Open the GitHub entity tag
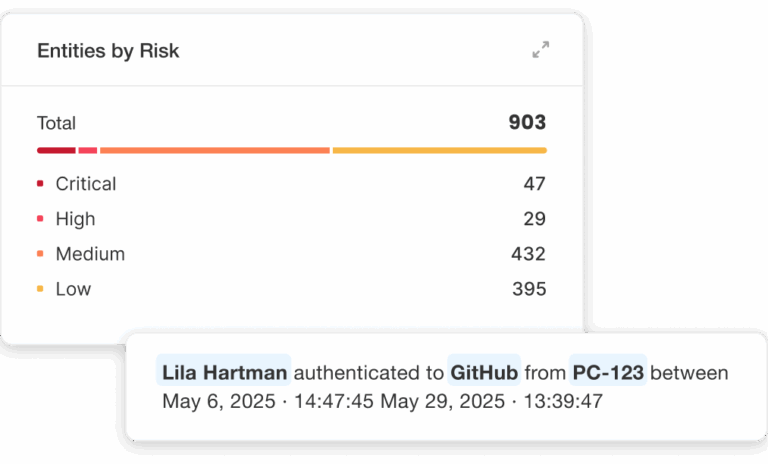This screenshot has height=464, width=768. tap(485, 373)
